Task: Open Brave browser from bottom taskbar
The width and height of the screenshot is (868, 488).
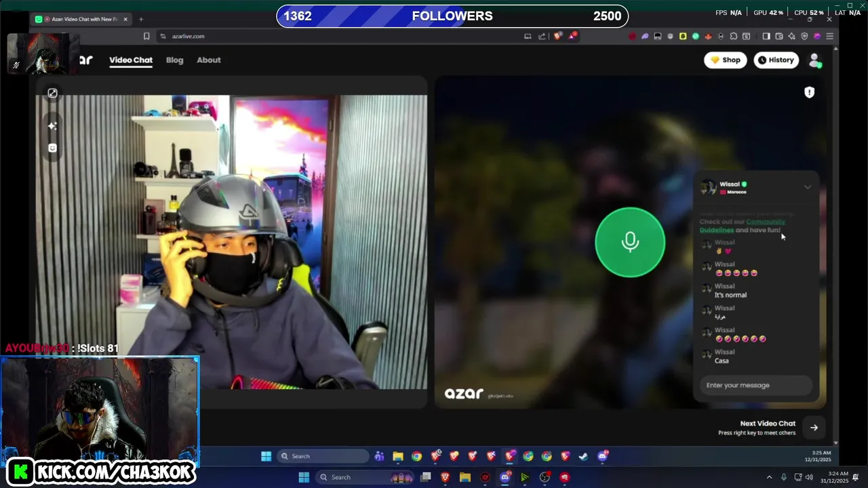Action: pos(446,477)
